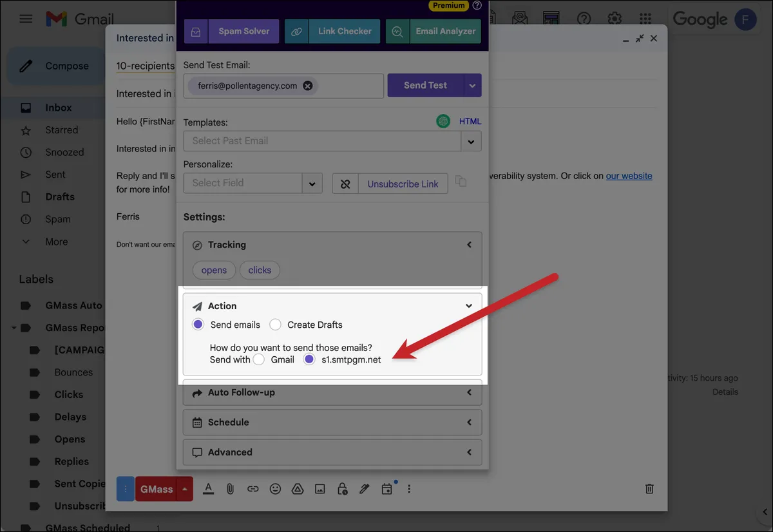Expand More sidebar items

[56, 242]
